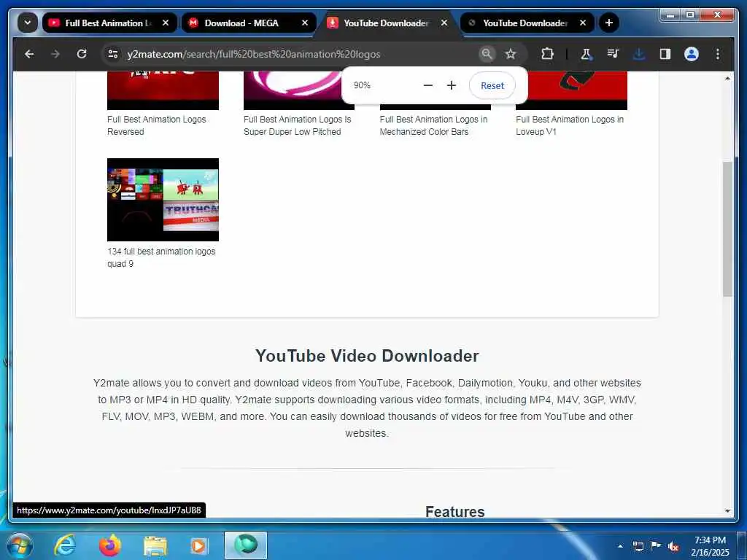Open the network tray icon
This screenshot has height=560, width=747.
click(638, 546)
